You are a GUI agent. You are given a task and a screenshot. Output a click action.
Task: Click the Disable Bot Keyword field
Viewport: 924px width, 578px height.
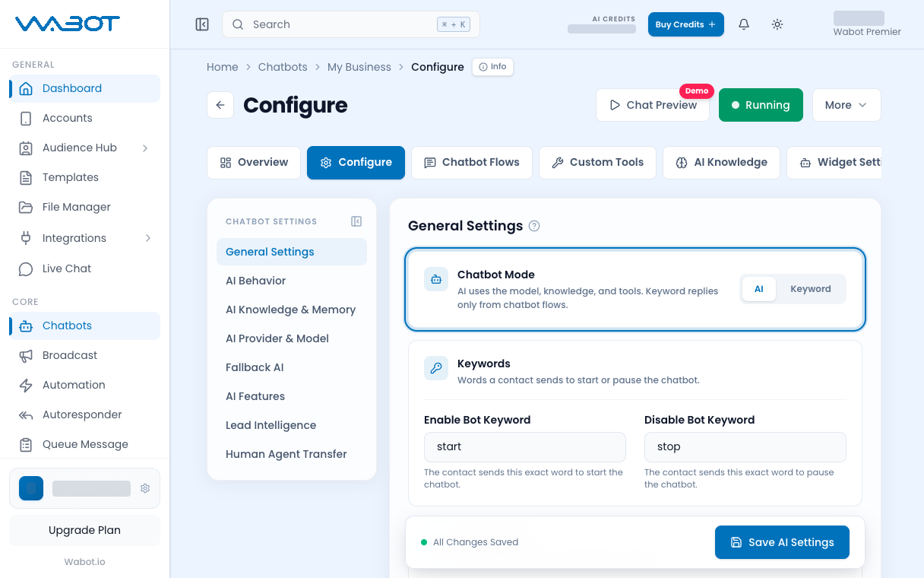tap(745, 447)
